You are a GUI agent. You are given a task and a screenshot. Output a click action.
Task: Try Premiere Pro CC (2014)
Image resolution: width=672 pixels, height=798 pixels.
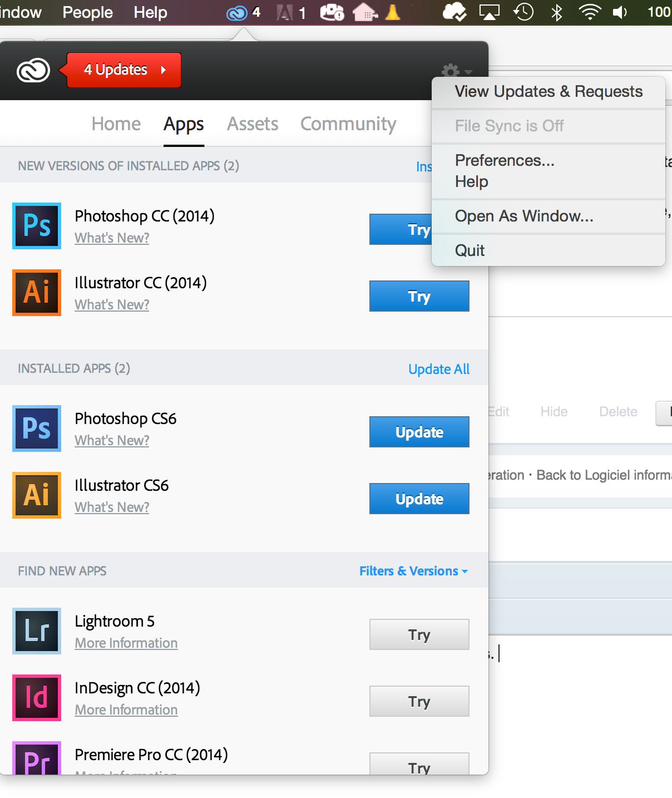pos(419,763)
